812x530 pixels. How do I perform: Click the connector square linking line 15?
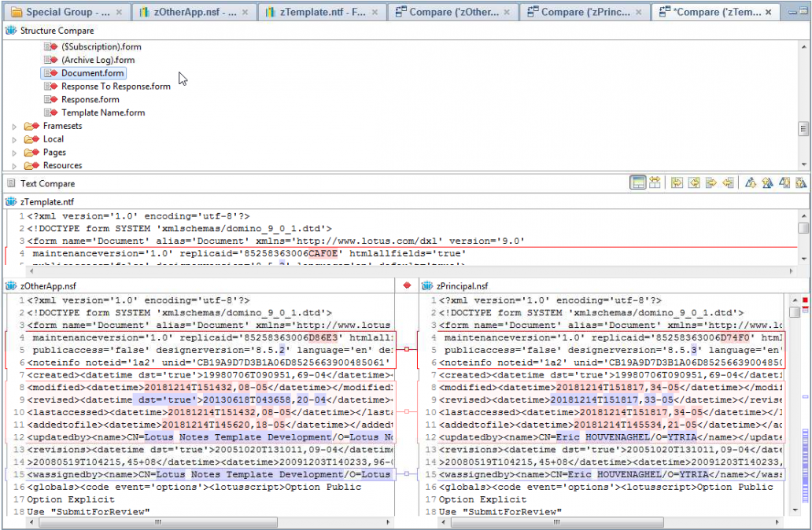tap(407, 473)
